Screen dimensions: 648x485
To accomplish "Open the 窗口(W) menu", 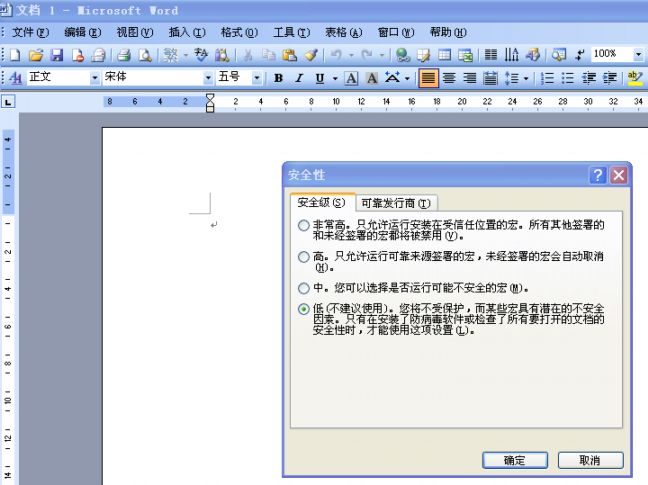I will tap(396, 32).
